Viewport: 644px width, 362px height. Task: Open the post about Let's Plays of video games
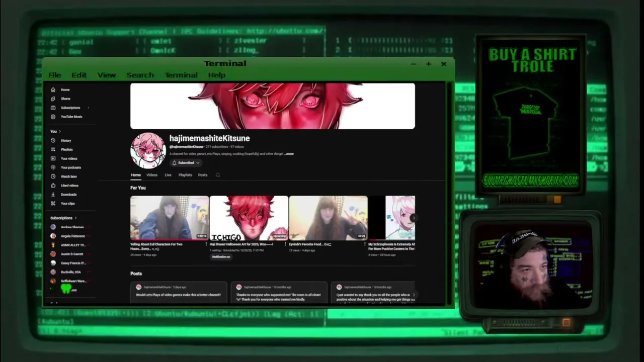pyautogui.click(x=179, y=293)
